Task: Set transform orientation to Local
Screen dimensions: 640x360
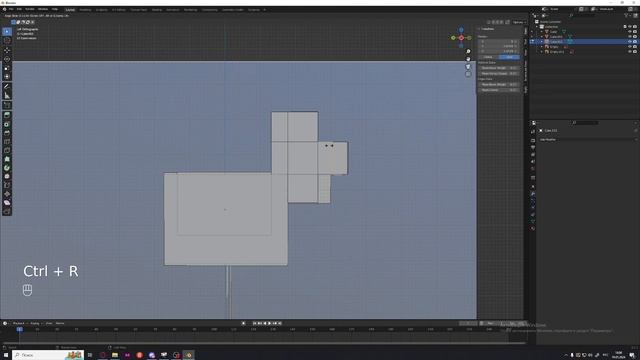Action: tap(509, 57)
